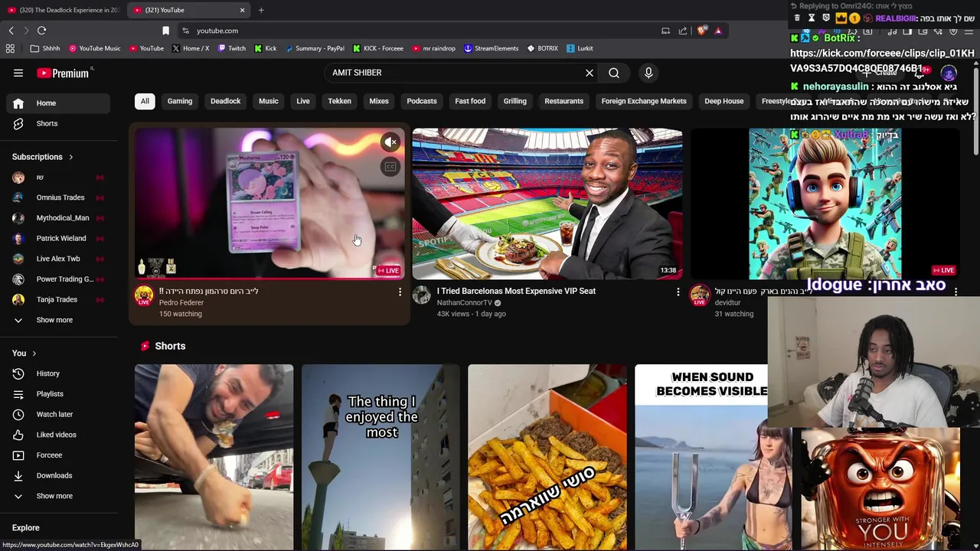Select the Deadlock filter chip
980x551 pixels.
pyautogui.click(x=225, y=101)
